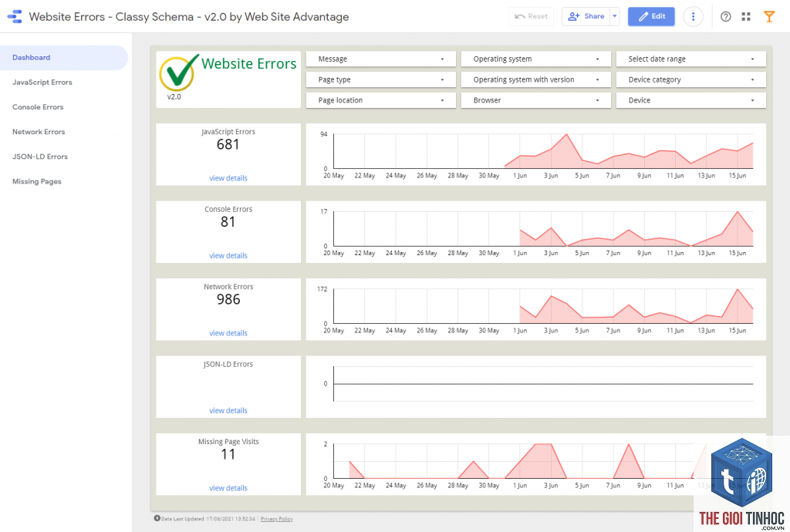Open the Privacy Policy link

[277, 518]
